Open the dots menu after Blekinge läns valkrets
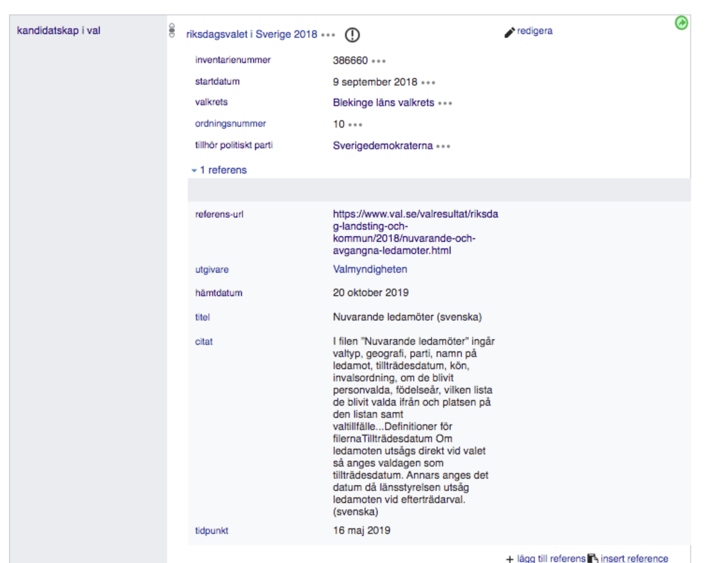This screenshot has height=563, width=728. click(x=445, y=103)
